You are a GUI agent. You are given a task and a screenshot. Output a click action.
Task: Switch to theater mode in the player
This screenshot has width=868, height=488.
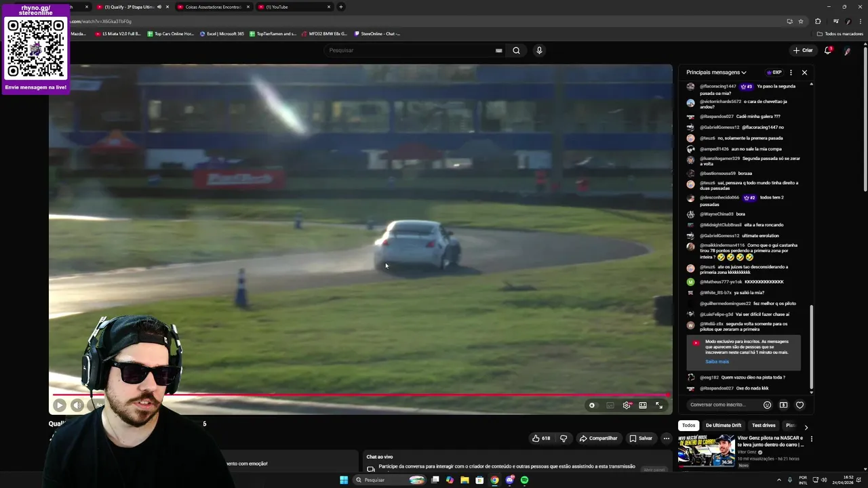[643, 405]
